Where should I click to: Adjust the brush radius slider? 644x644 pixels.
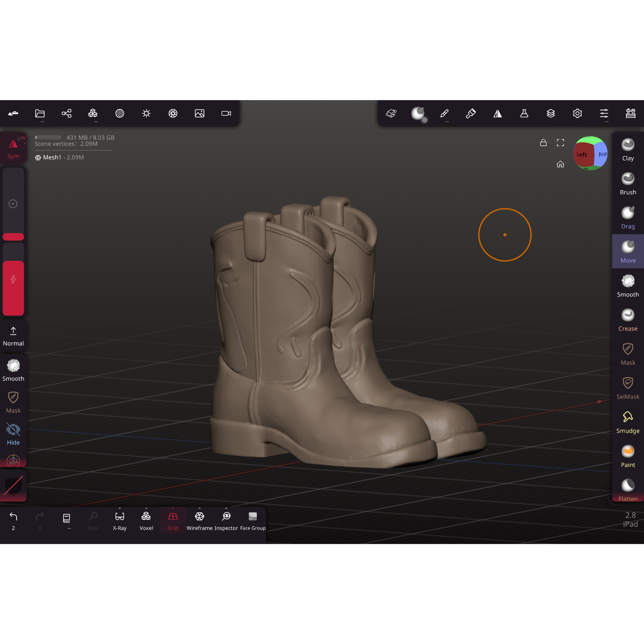point(13,204)
